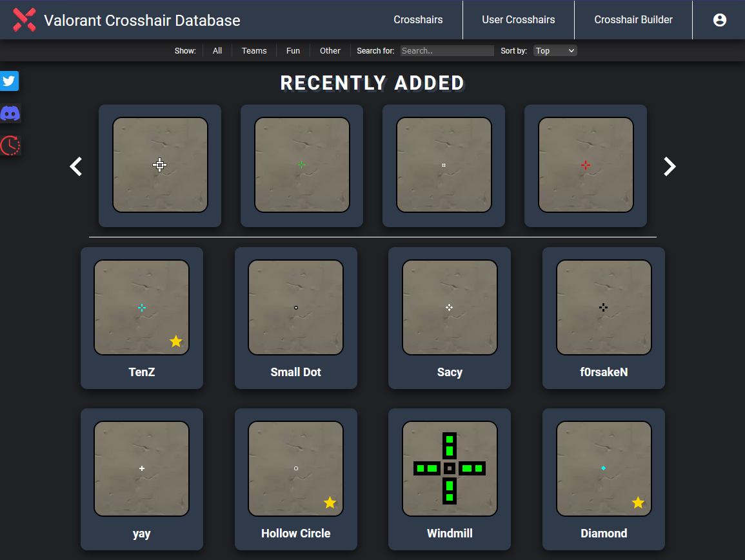
Task: Click the gold star on TenZ card
Action: click(176, 341)
